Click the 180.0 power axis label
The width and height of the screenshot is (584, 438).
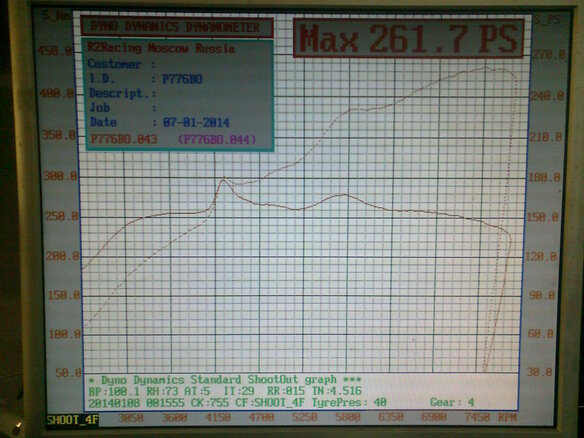click(x=544, y=177)
